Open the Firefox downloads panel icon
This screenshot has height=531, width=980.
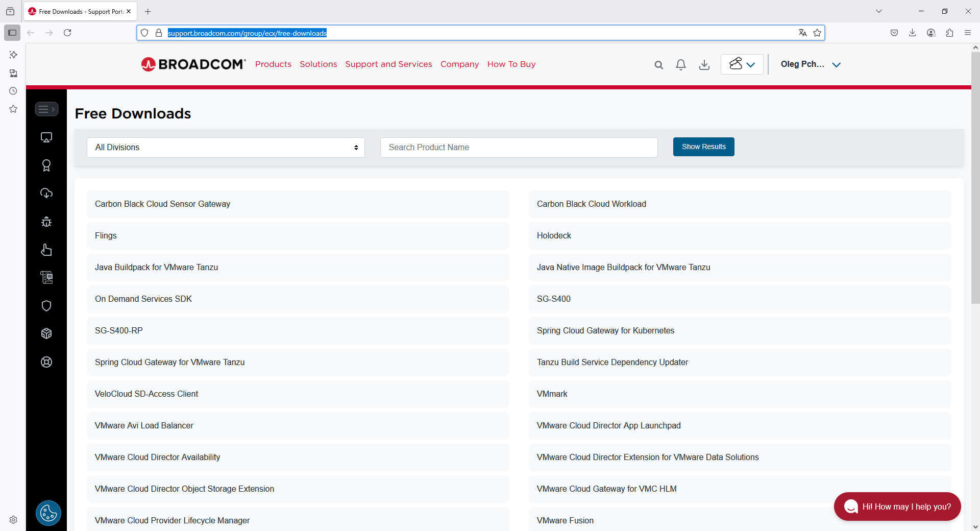tap(913, 33)
